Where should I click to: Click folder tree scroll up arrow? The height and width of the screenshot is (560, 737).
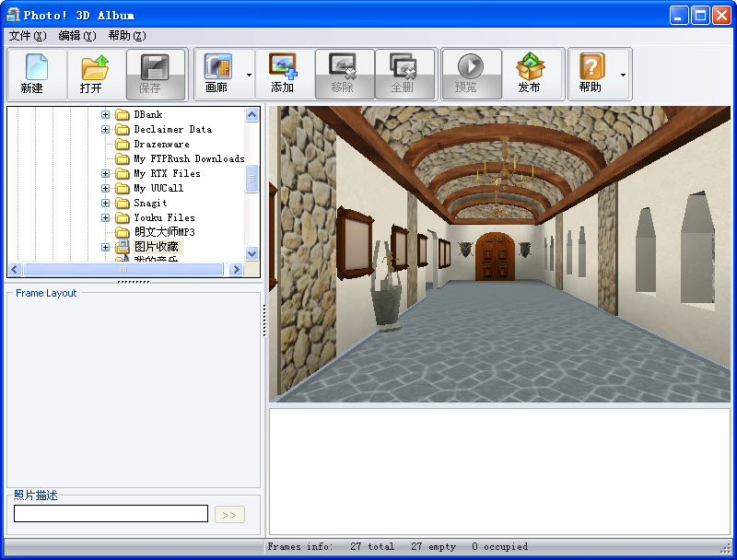click(252, 114)
